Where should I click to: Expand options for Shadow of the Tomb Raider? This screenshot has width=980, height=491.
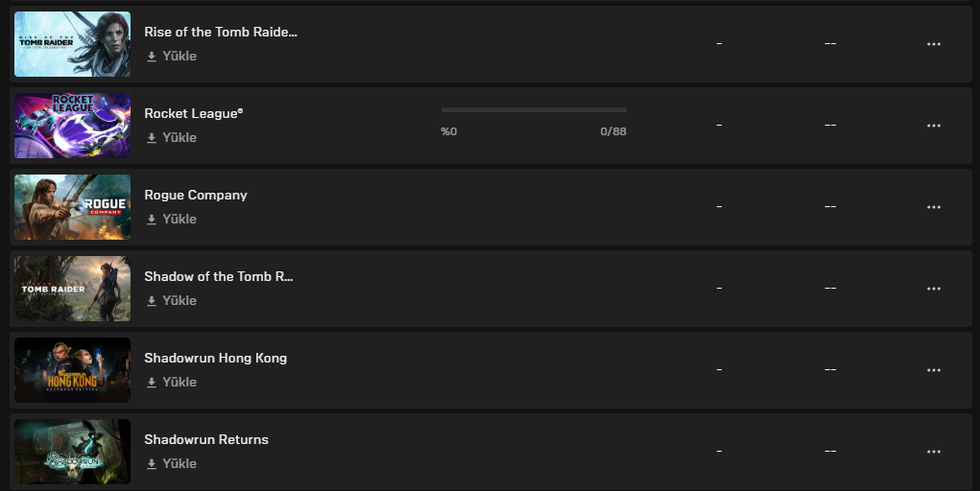pos(934,289)
